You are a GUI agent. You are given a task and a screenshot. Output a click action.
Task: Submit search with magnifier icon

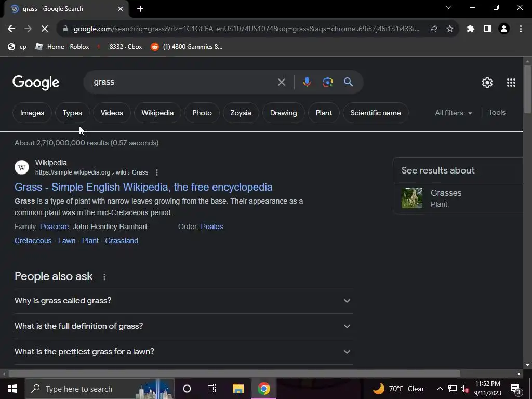[x=348, y=82]
